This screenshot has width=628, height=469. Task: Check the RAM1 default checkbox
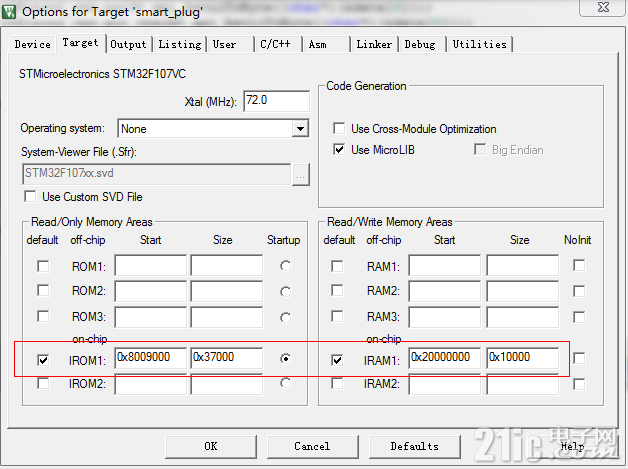pyautogui.click(x=337, y=266)
